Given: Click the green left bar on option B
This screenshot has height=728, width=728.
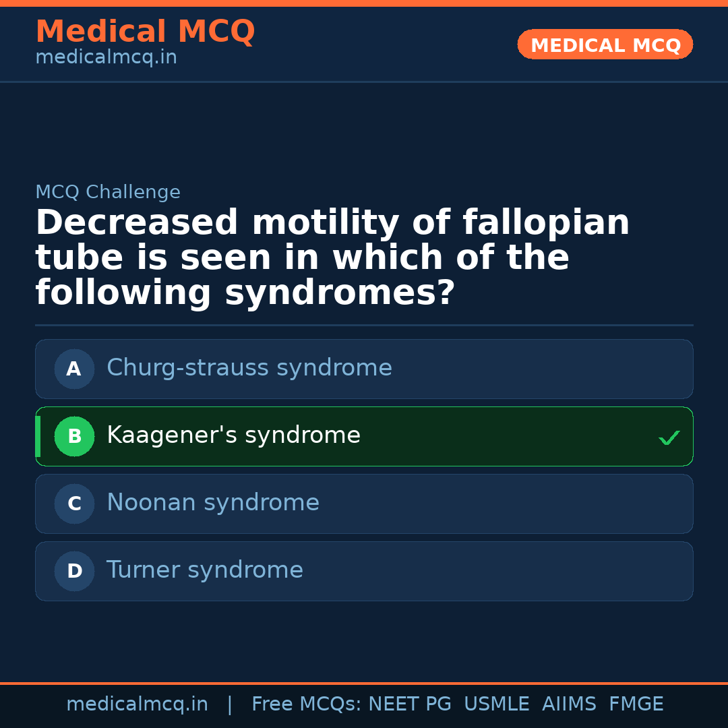Looking at the screenshot, I should click(x=38, y=436).
